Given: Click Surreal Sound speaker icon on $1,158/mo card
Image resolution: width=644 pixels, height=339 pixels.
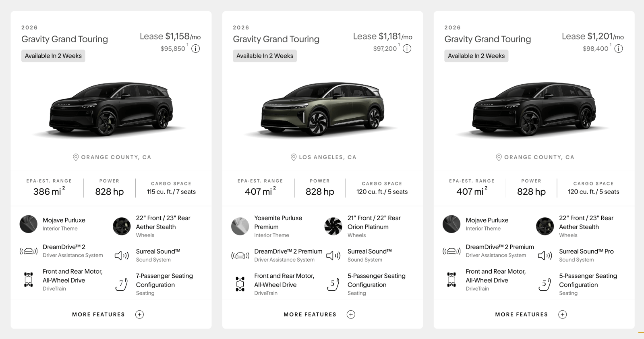Looking at the screenshot, I should click(x=122, y=256).
